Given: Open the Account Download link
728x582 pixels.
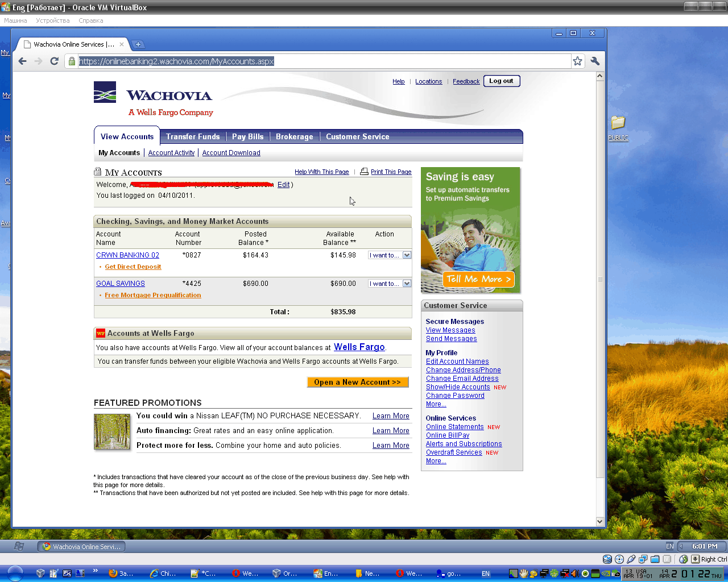Looking at the screenshot, I should (x=231, y=153).
